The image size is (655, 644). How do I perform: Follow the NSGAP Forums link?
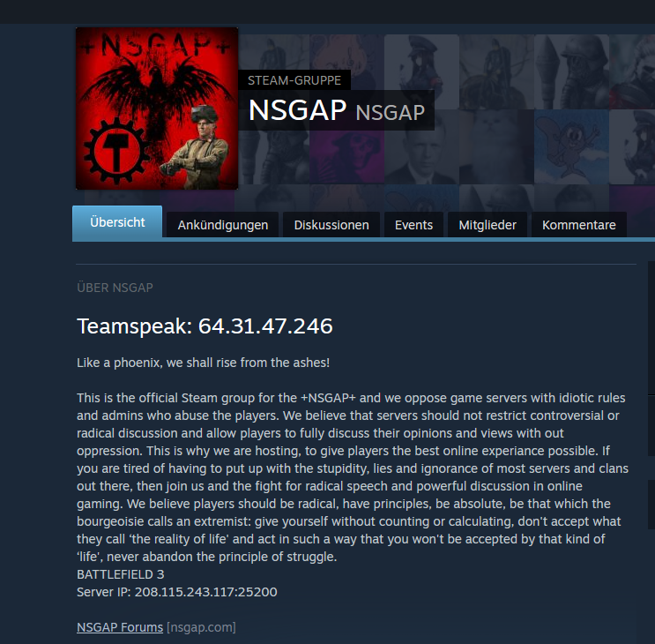120,627
